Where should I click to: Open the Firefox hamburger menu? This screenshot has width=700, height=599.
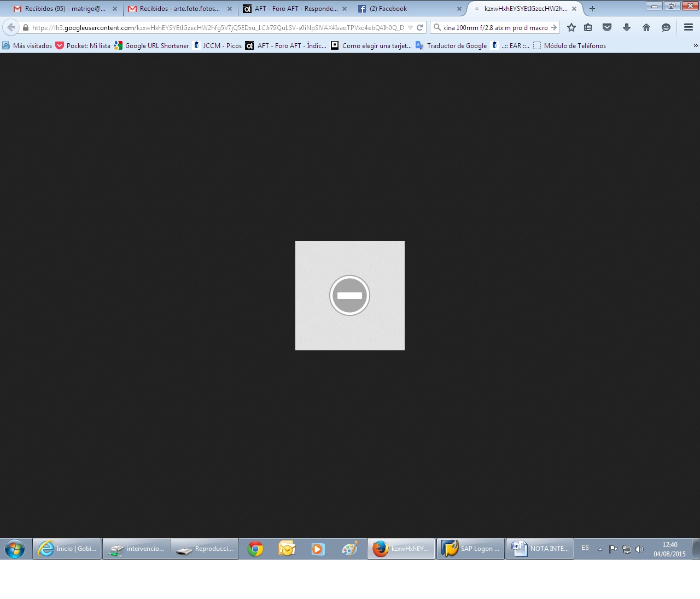[689, 27]
